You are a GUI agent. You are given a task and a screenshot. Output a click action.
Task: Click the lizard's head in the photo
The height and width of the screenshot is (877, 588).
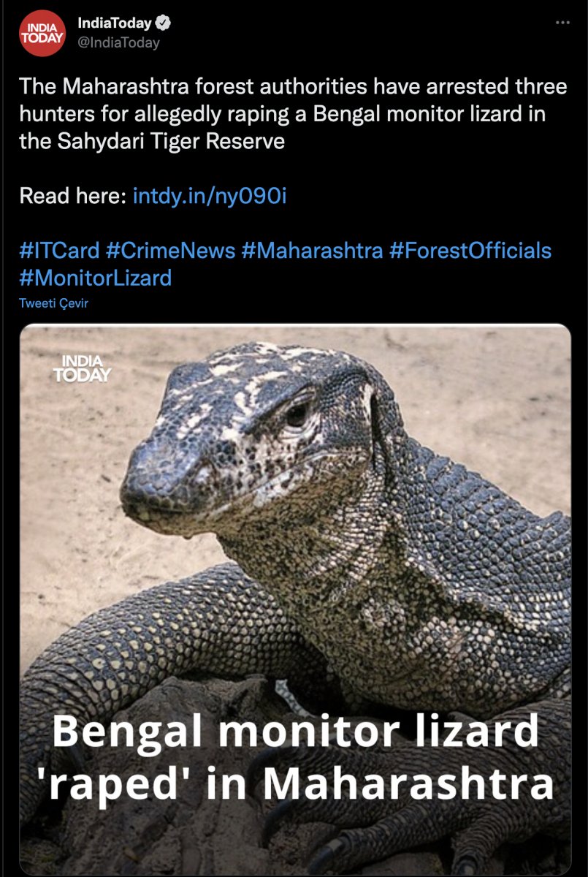point(248,438)
